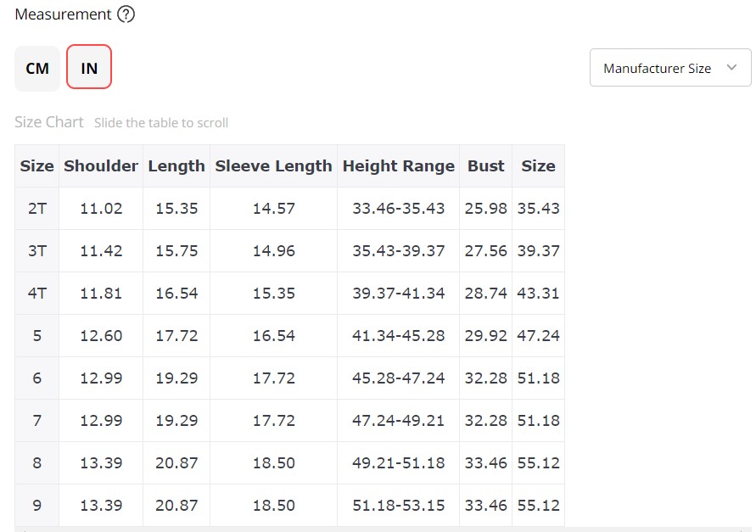This screenshot has width=756, height=532.
Task: Click shoulder value 12.60 for size 5
Action: click(x=101, y=336)
